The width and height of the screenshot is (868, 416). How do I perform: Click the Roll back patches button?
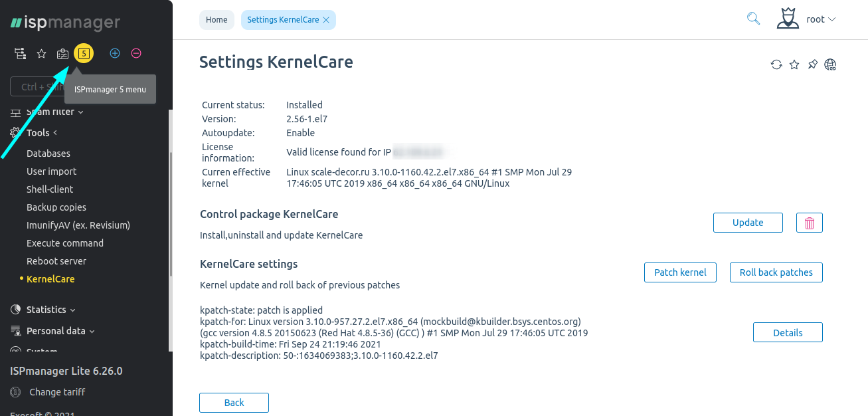pos(776,272)
